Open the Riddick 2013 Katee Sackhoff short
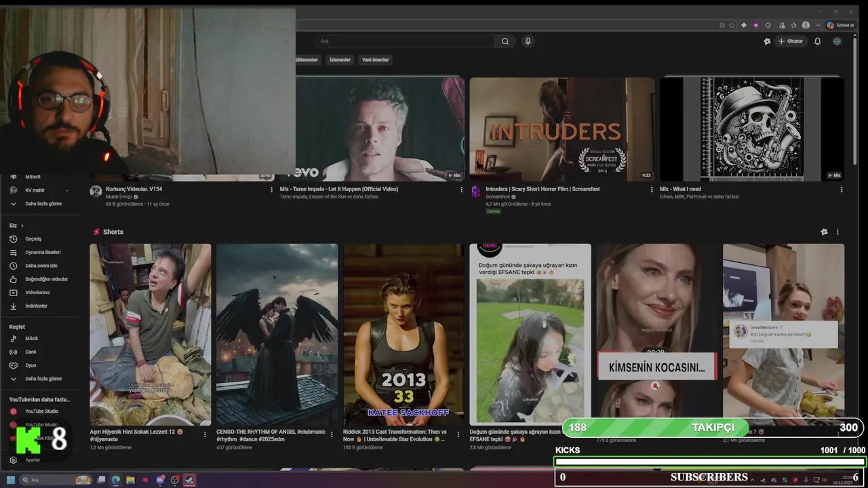This screenshot has height=488, width=868. click(x=403, y=334)
